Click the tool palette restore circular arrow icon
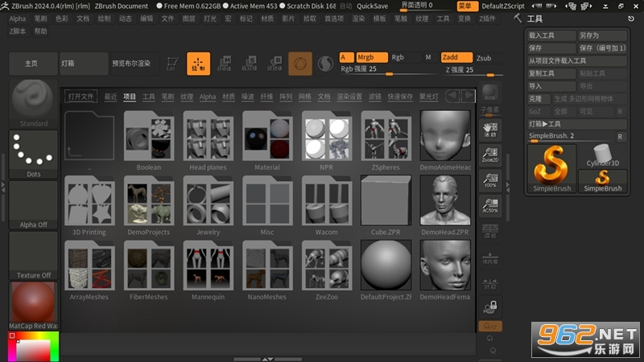Screen dimensions: 644x362 [631, 19]
